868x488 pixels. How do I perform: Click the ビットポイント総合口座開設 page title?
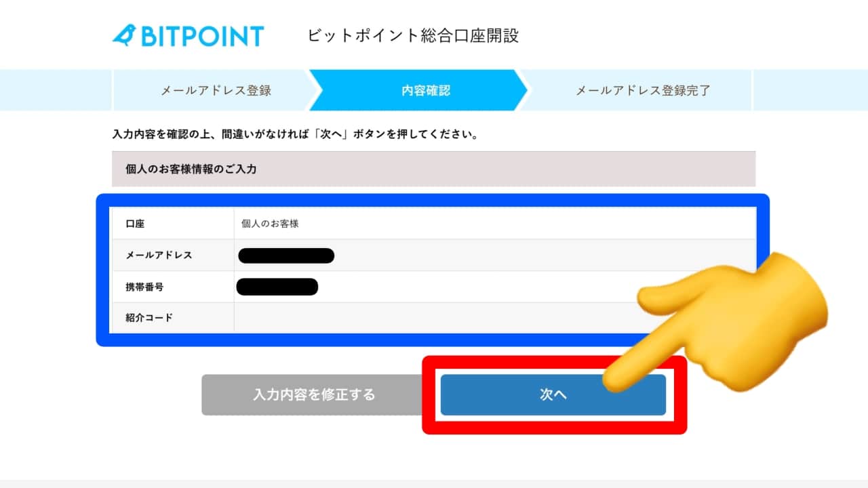[413, 36]
